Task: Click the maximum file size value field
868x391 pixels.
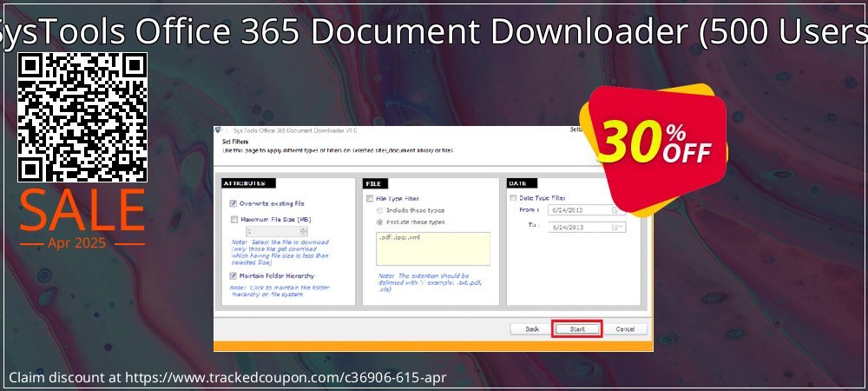Action: (273, 231)
